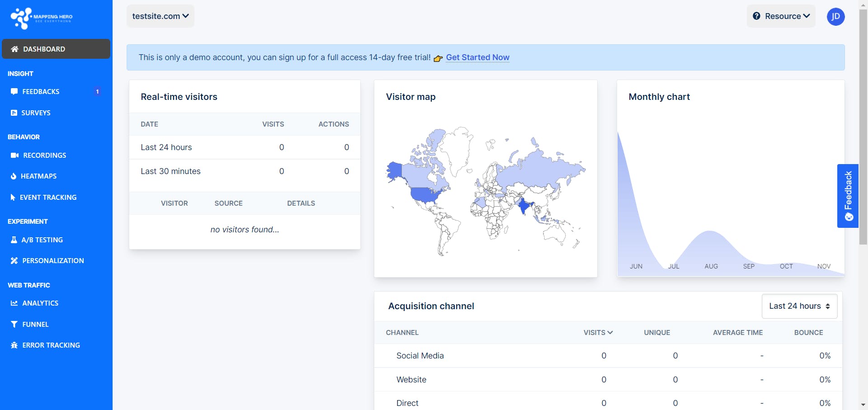Click the Feedbacks speech bubble icon
This screenshot has height=410, width=868.
tap(14, 91)
